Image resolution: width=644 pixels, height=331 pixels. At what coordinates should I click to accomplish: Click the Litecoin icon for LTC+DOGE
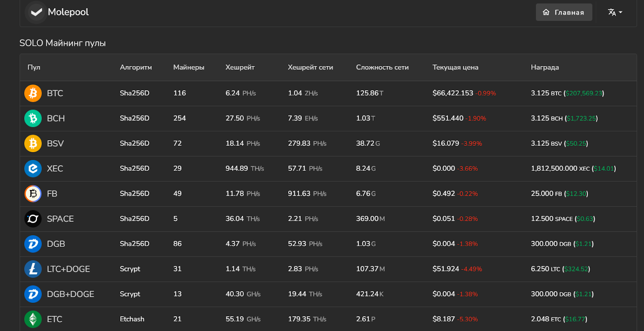click(33, 269)
